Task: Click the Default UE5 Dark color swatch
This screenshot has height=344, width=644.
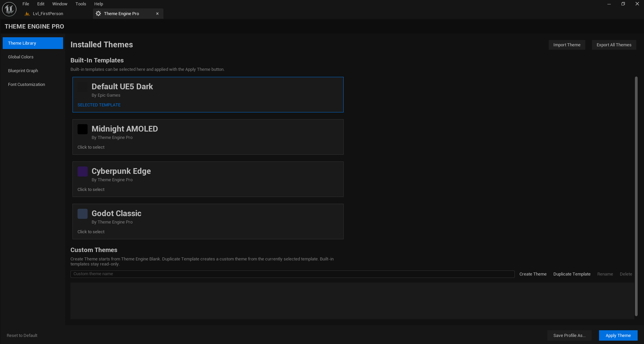Action: 83,87
